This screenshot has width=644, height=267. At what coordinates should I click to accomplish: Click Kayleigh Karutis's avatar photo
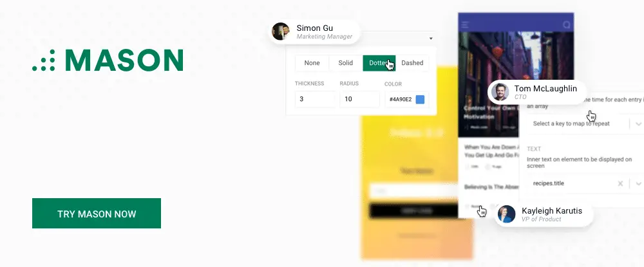(x=506, y=214)
